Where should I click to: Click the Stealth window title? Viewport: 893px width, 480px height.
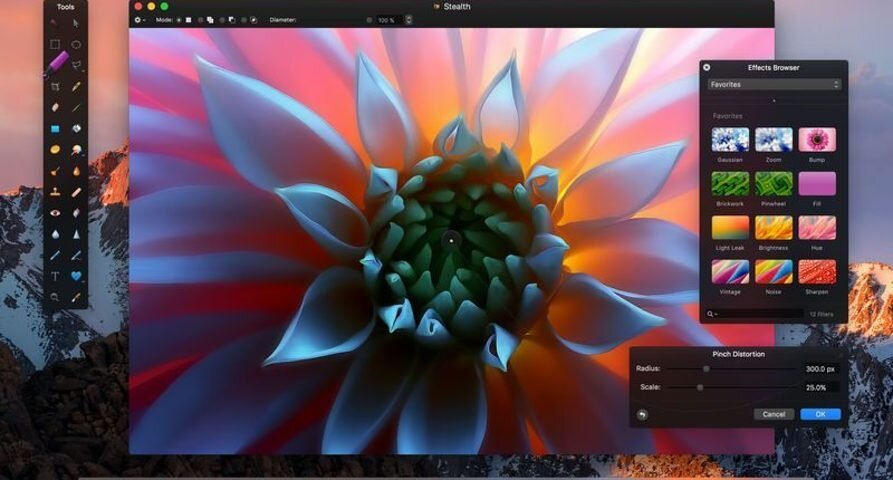tap(457, 6)
